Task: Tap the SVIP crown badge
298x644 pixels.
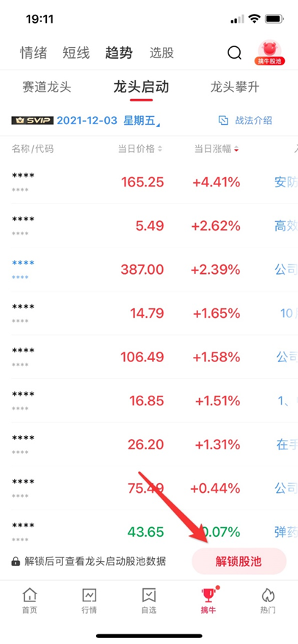Action: click(x=32, y=120)
